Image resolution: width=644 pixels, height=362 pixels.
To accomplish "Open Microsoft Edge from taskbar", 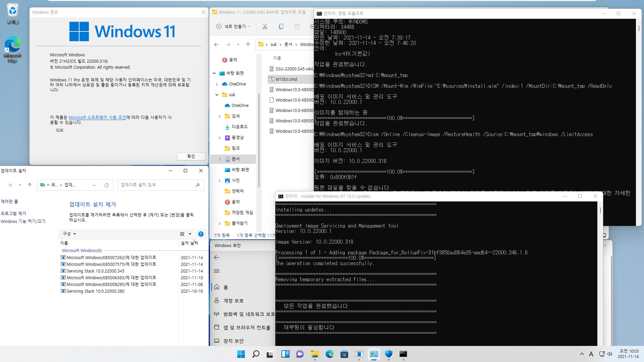I will [329, 354].
